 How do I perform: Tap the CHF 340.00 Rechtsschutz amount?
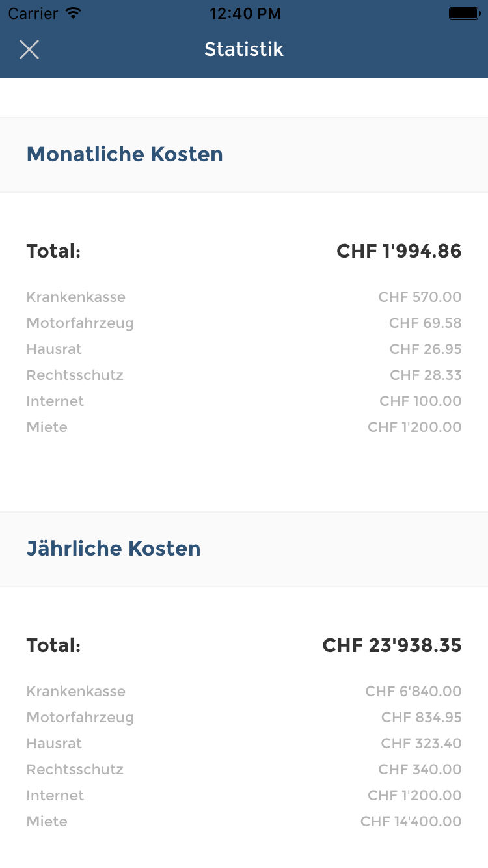pos(420,770)
